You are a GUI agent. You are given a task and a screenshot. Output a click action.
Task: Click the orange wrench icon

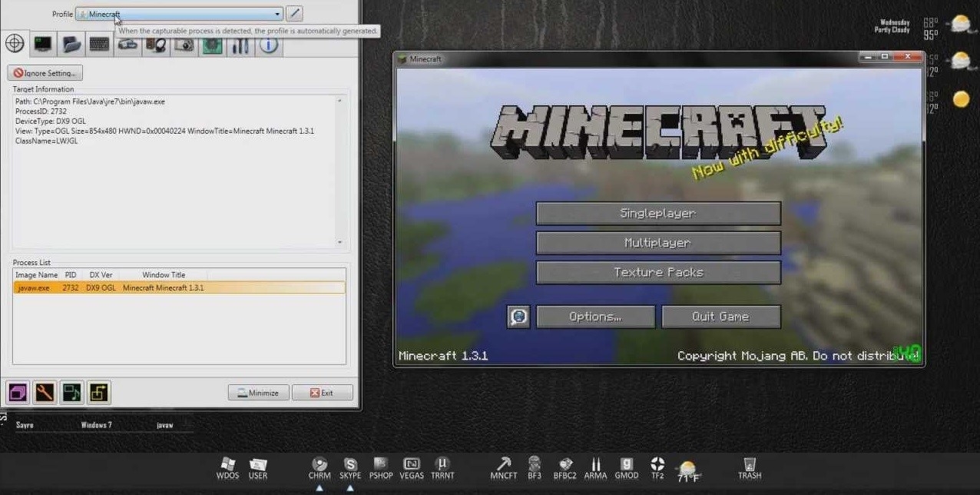point(45,393)
